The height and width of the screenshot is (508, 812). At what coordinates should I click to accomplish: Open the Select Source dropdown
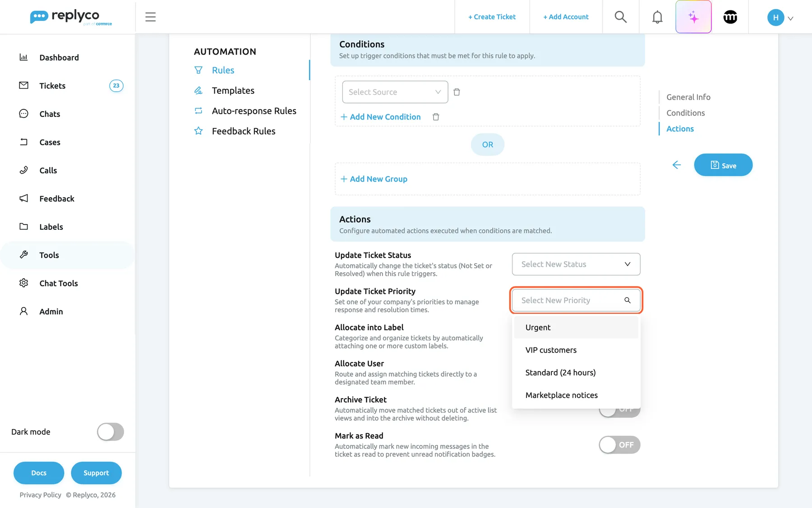point(395,92)
